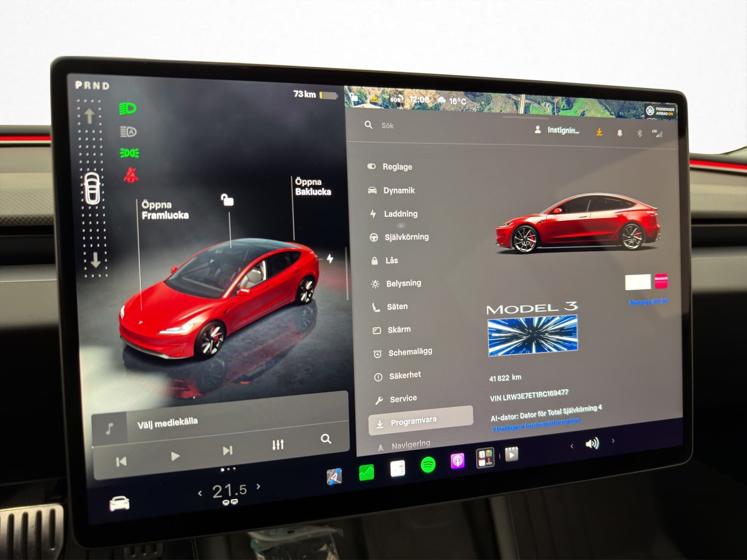This screenshot has height=560, width=747.
Task: Tap the 16°C weather indicator
Action: [452, 100]
